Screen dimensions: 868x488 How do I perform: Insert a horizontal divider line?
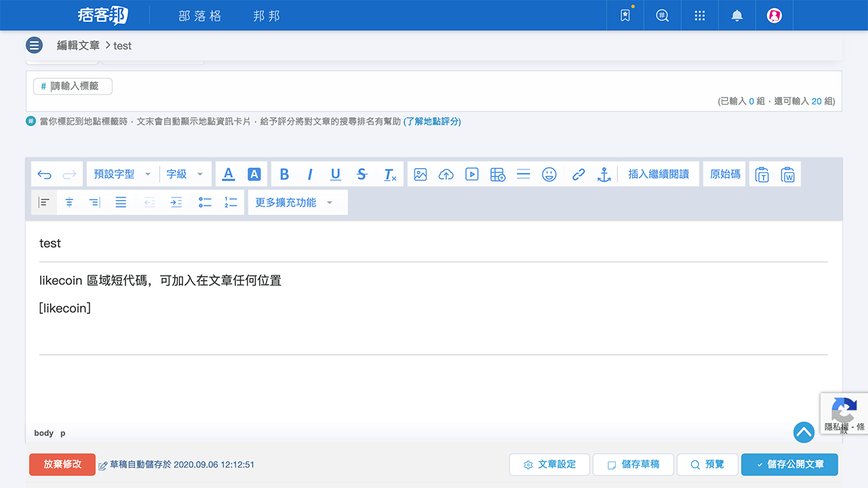[x=523, y=174]
